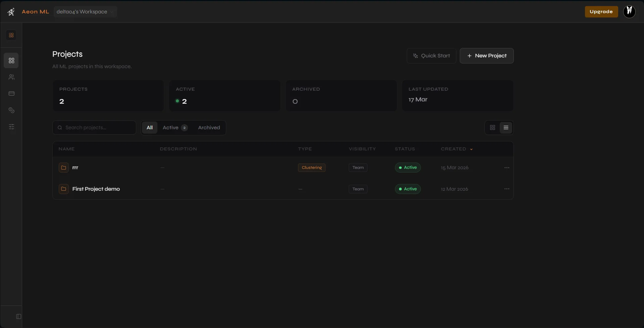Open the more options menu for rrr
Viewport: 644px width, 328px height.
[x=507, y=168]
